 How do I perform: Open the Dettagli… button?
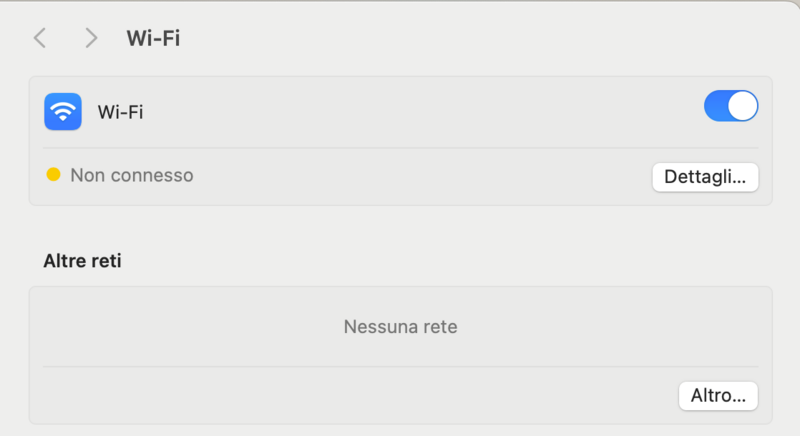pos(705,177)
